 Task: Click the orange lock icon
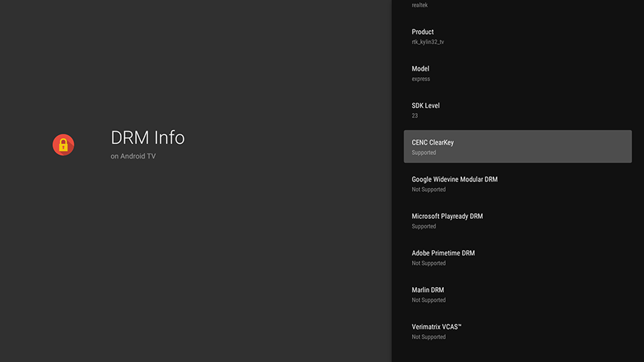(x=63, y=145)
